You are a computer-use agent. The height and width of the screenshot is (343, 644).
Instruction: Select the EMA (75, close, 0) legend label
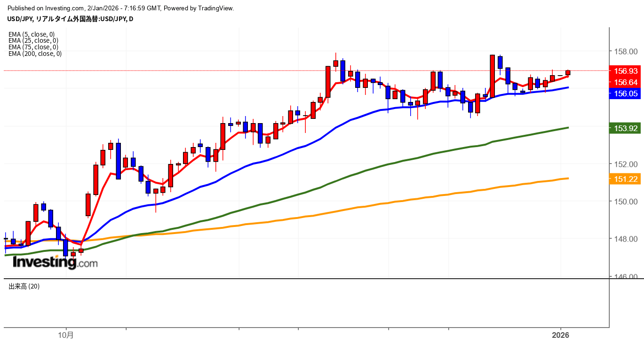tap(33, 47)
